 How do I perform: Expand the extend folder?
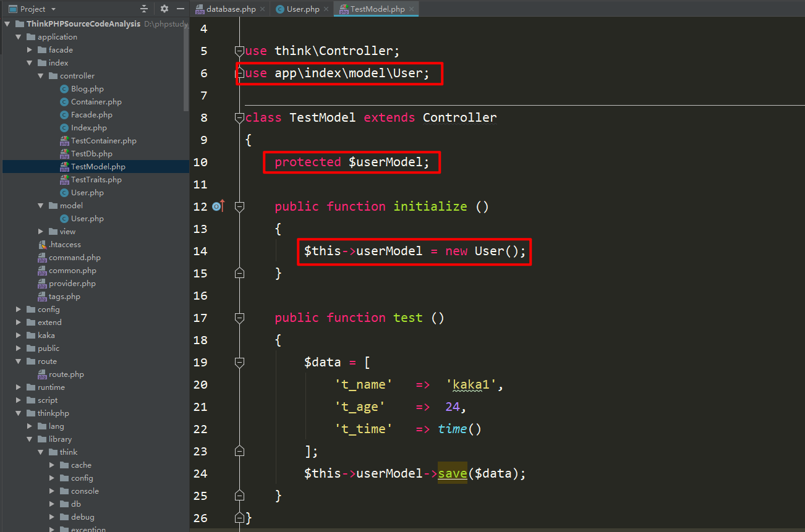19,323
